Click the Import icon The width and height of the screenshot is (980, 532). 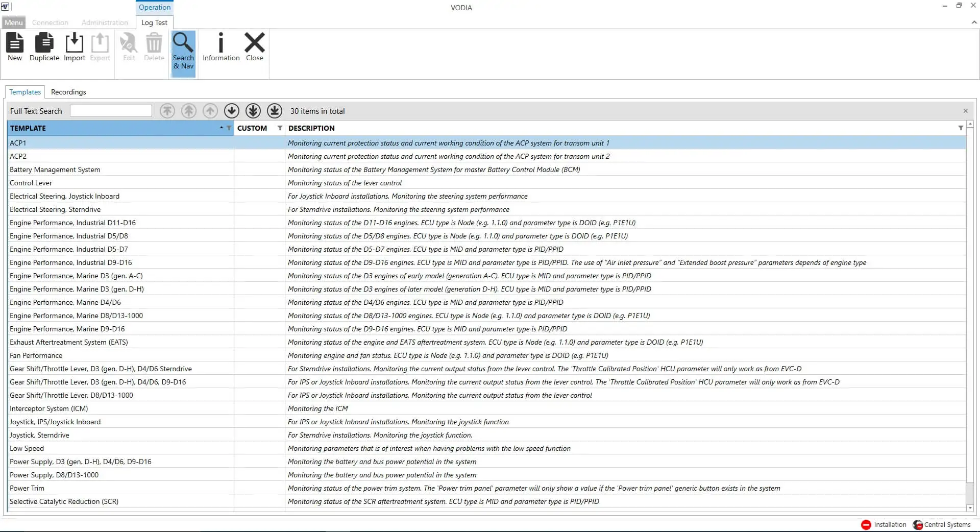point(75,47)
